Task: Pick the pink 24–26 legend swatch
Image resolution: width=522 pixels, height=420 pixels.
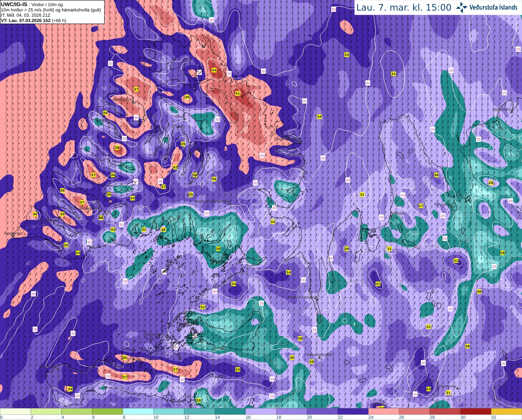Action: point(384,411)
